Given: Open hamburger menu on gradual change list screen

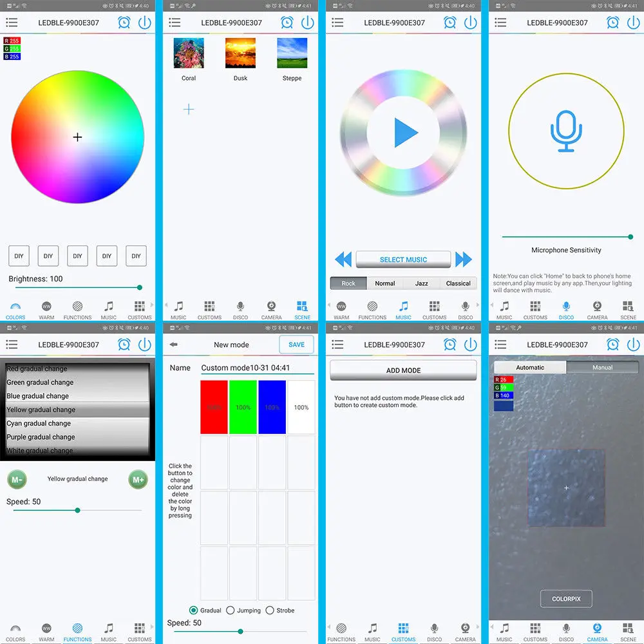Looking at the screenshot, I should [12, 345].
